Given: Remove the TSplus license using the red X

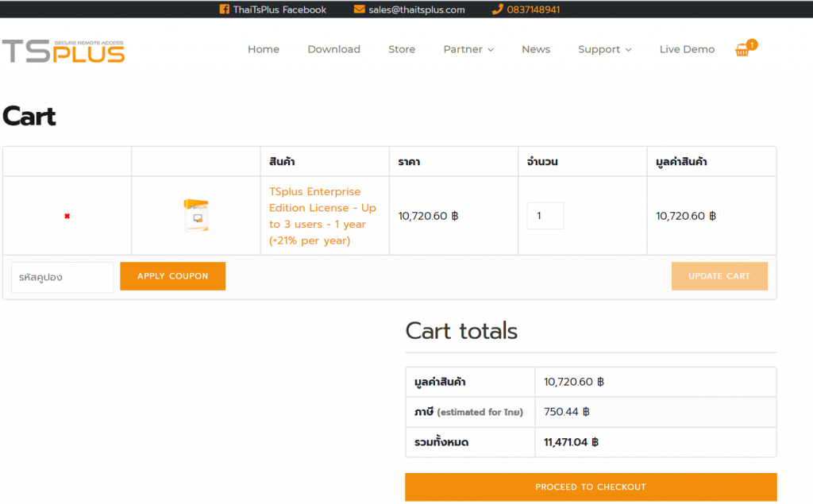Looking at the screenshot, I should click(x=67, y=215).
